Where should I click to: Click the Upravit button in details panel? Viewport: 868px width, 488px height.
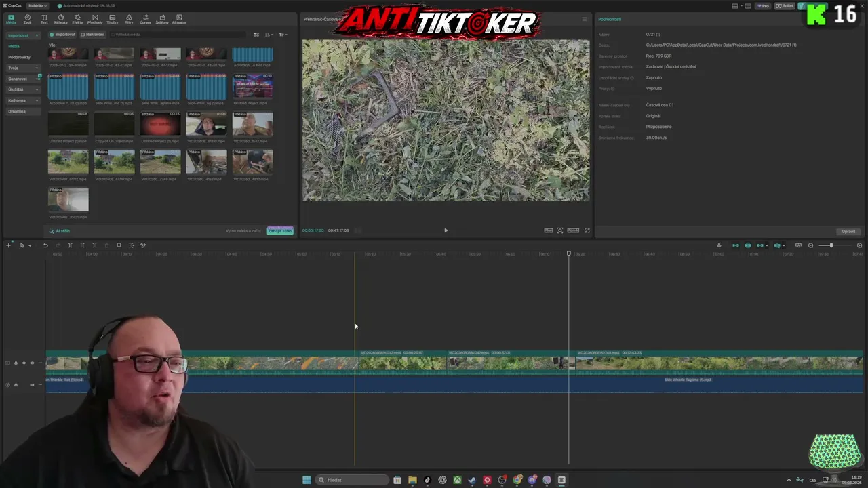click(x=848, y=231)
